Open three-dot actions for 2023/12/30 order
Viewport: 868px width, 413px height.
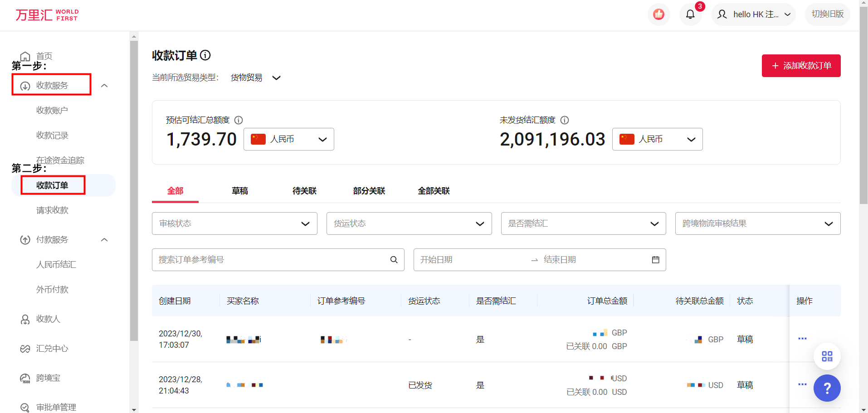(x=802, y=339)
